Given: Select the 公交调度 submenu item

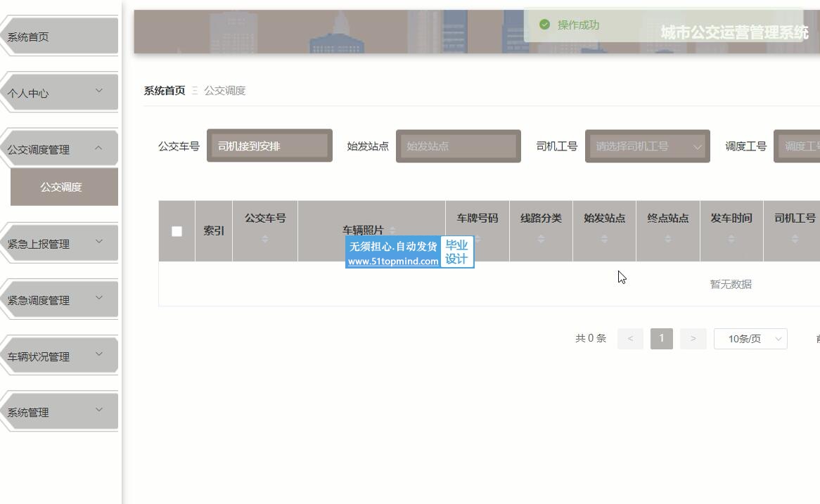Looking at the screenshot, I should [x=64, y=187].
